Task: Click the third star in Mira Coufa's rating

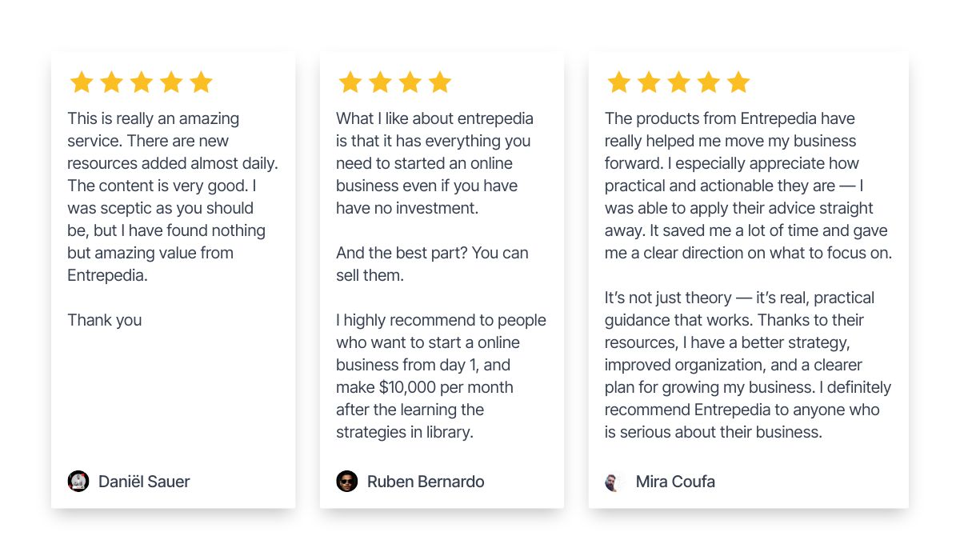Action: click(678, 82)
